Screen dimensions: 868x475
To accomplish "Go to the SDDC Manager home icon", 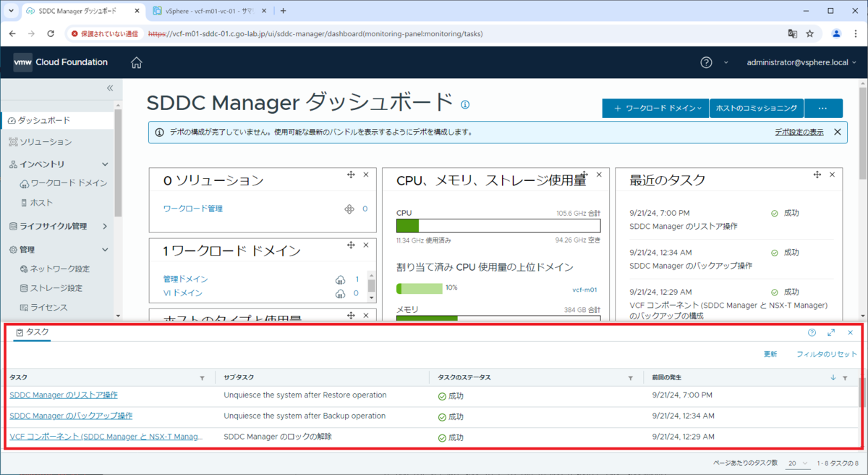I will (136, 62).
